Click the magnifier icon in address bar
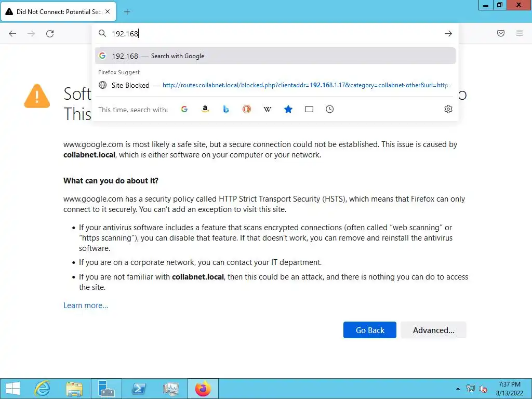532x399 pixels. (102, 33)
